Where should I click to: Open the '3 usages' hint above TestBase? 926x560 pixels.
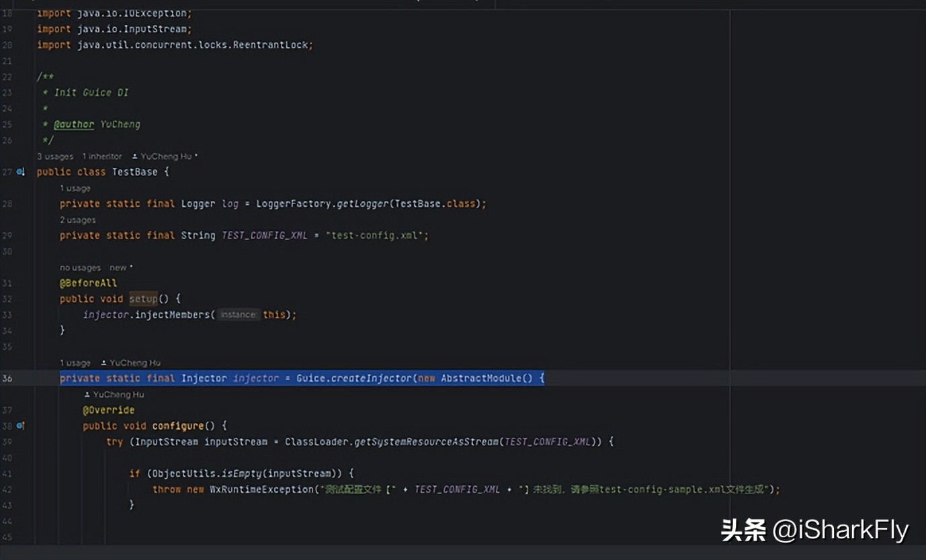tap(54, 156)
